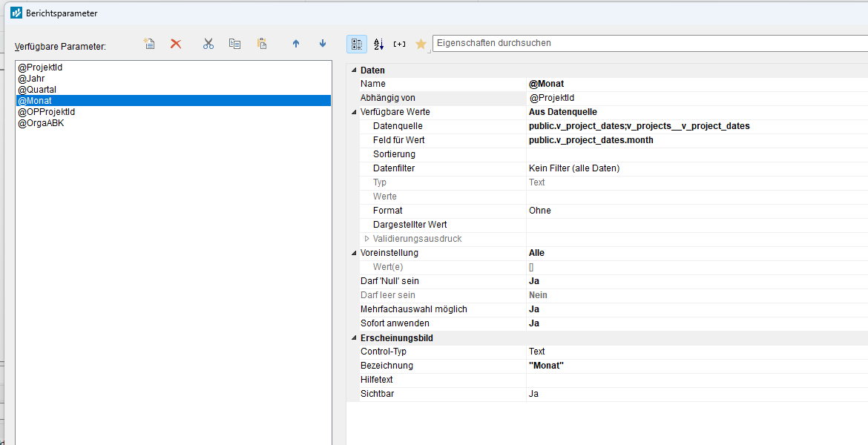Click the Mehrfachauswahl möglich value Ja

(x=534, y=309)
